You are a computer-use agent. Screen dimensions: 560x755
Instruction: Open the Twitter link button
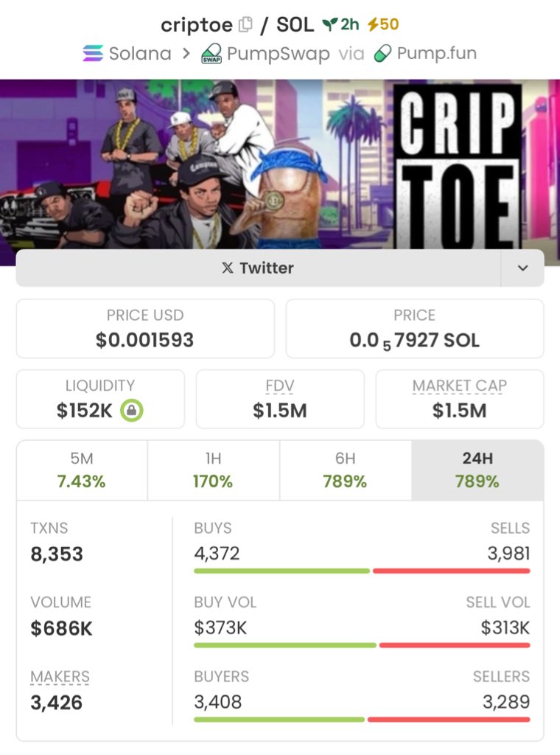[x=258, y=268]
